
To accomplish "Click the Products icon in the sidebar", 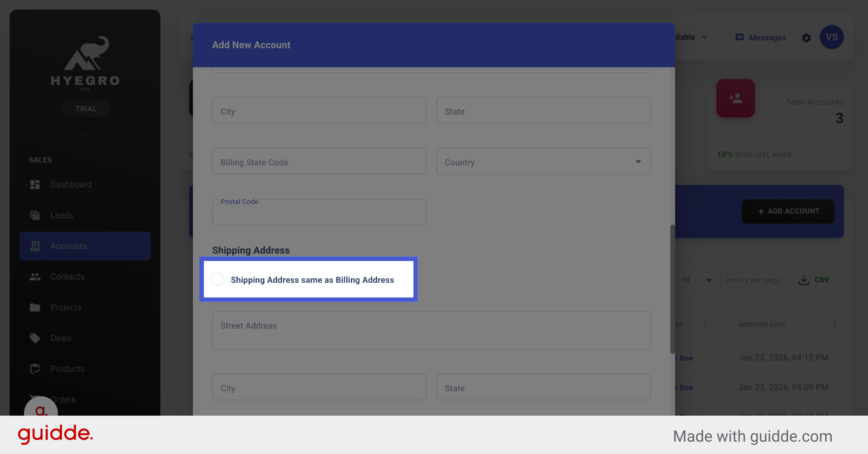I will click(35, 369).
